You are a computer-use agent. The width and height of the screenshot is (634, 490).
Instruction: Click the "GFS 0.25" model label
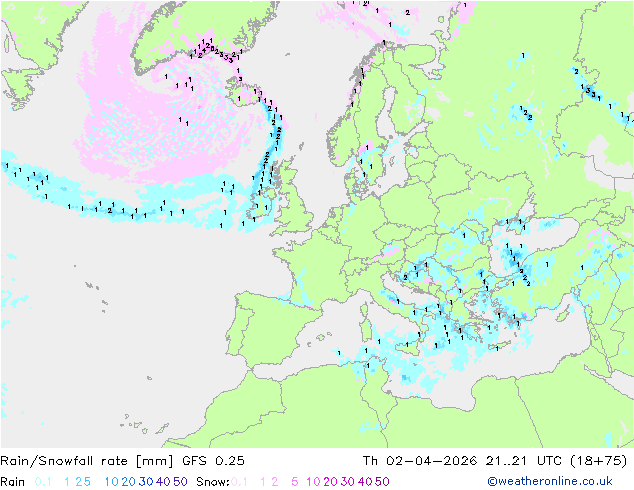point(213,461)
